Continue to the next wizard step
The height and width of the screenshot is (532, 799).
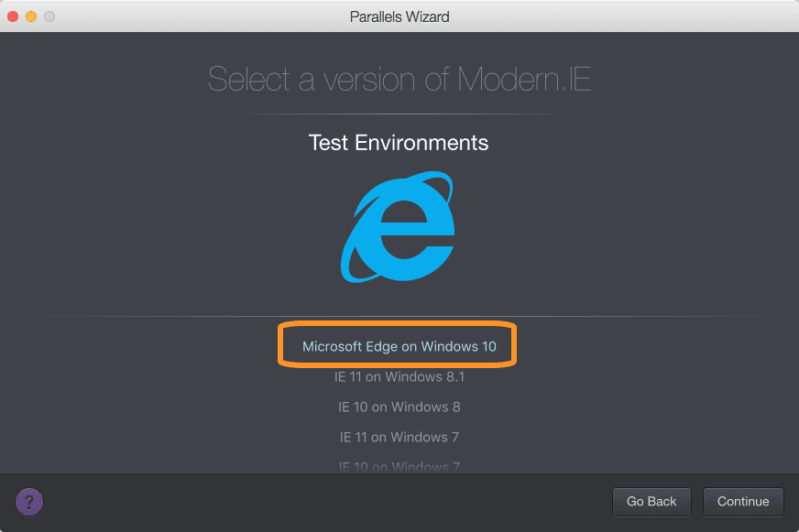click(743, 502)
